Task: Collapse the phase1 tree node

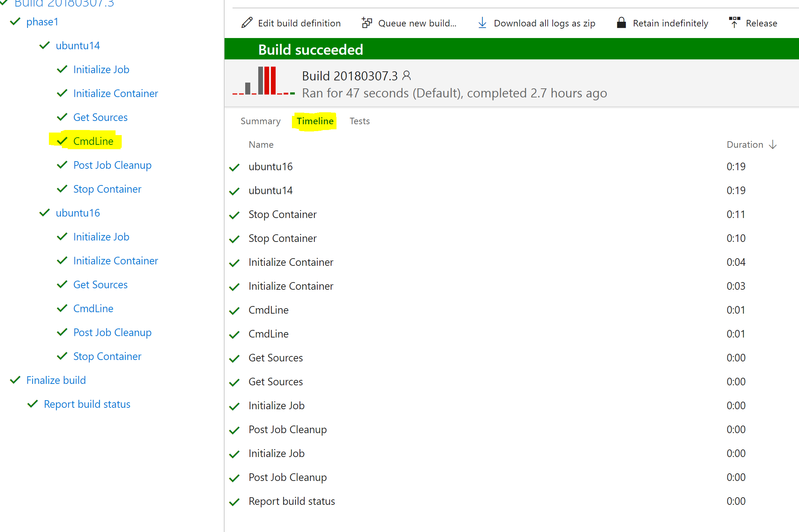Action: click(15, 21)
